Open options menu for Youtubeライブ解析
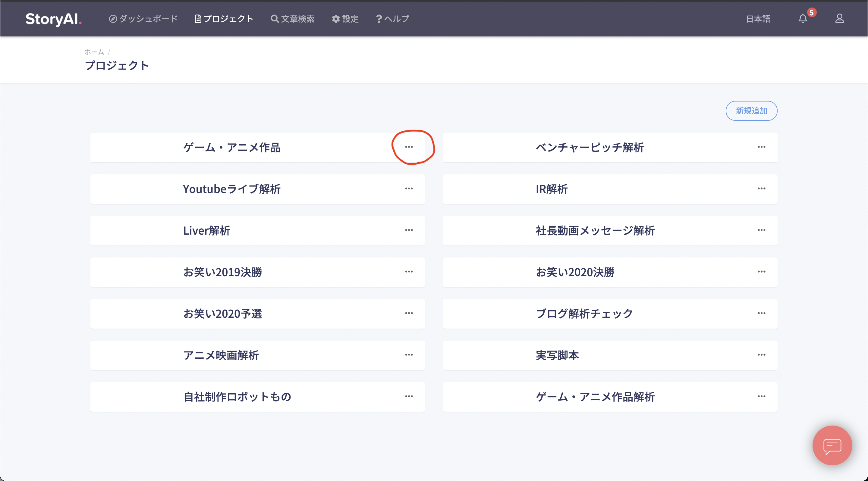Image resolution: width=868 pixels, height=481 pixels. [x=409, y=188]
